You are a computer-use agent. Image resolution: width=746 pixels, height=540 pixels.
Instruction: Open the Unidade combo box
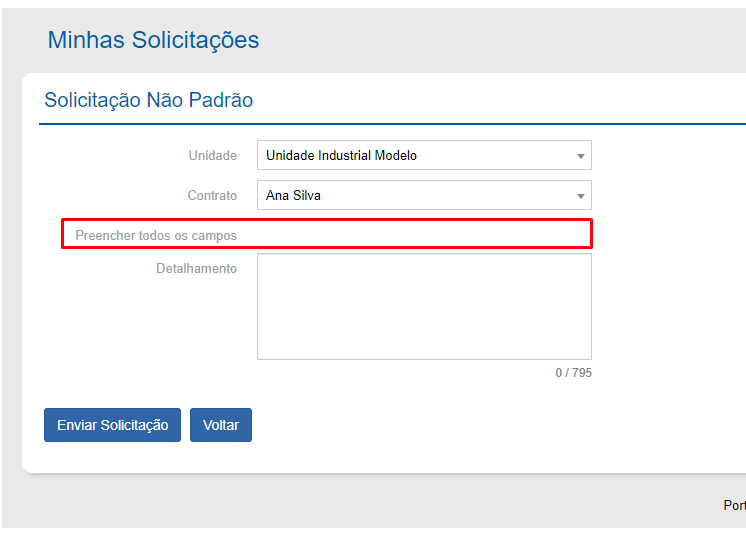tap(423, 155)
